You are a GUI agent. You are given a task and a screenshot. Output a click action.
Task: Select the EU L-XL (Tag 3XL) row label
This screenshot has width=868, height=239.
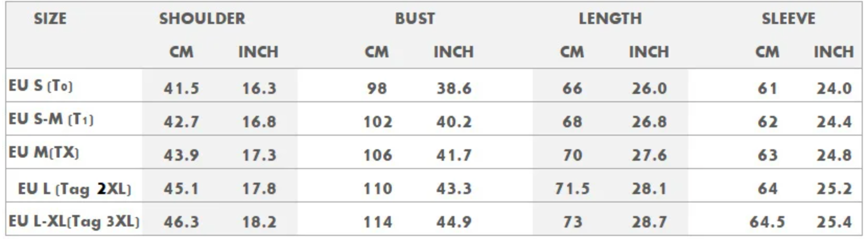(x=74, y=221)
